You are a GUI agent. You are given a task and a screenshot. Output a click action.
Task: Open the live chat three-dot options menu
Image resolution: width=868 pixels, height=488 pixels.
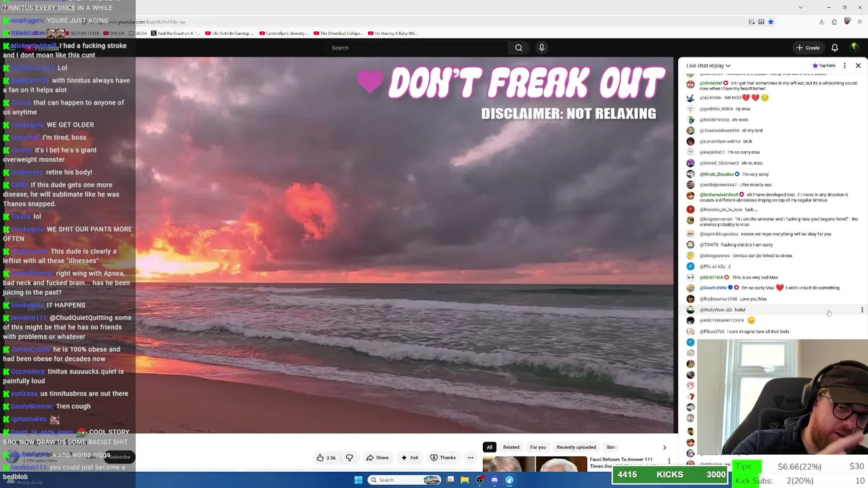pos(844,66)
